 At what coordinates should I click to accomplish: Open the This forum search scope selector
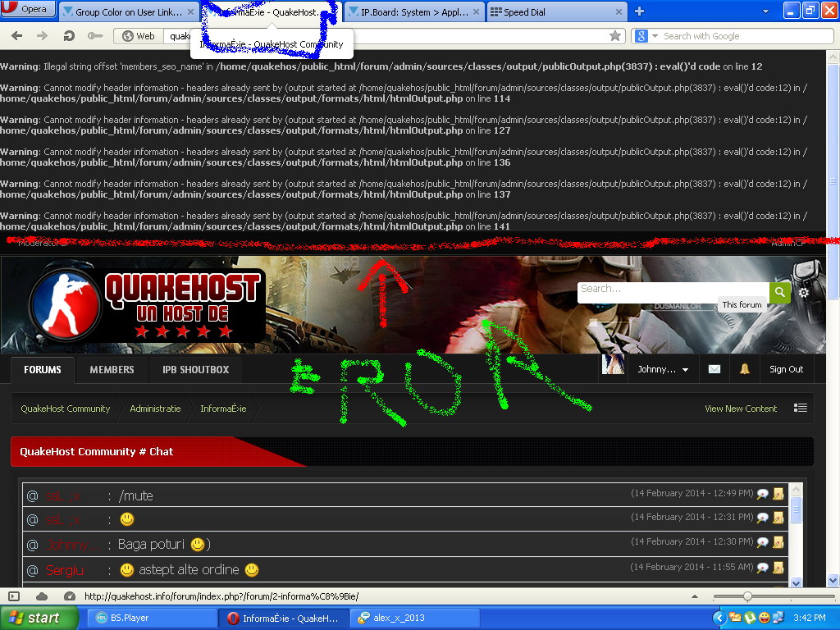[742, 305]
